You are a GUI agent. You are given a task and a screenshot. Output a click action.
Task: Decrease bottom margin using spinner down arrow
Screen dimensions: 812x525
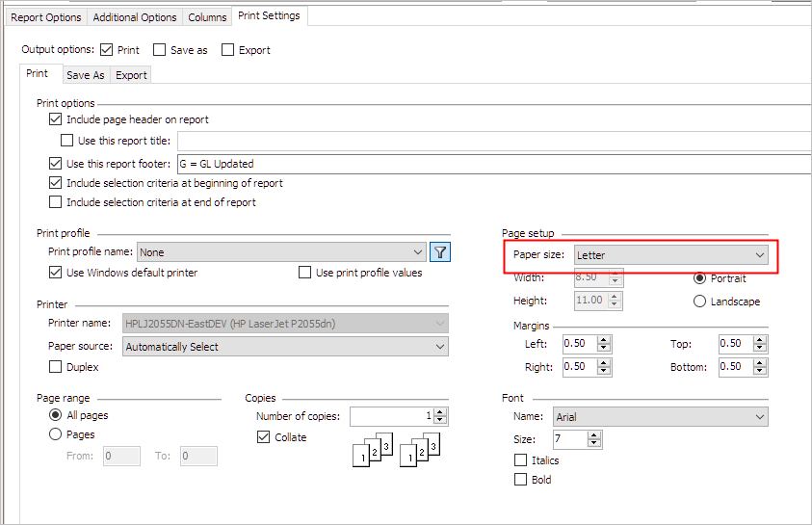tap(761, 371)
